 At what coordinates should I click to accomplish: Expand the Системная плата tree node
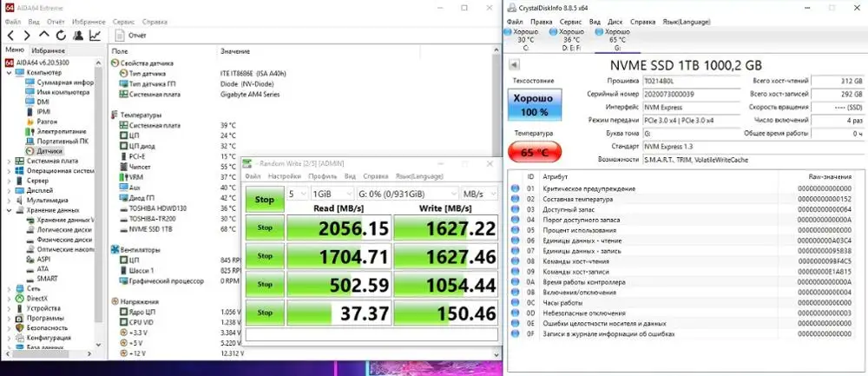click(x=9, y=162)
